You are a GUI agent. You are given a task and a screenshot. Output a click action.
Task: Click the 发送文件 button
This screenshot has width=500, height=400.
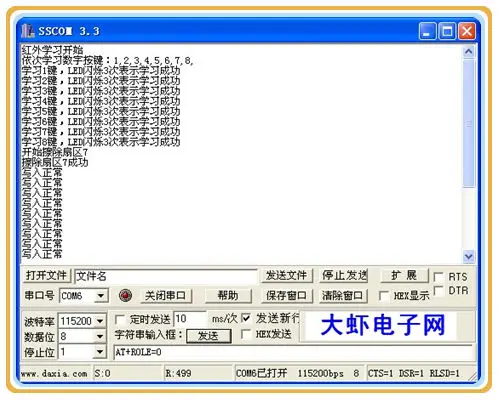point(286,276)
